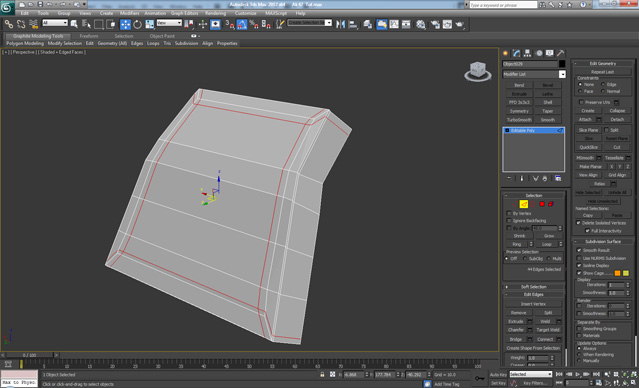Click the 3ds Max application logo button
The width and height of the screenshot is (639, 388).
tap(7, 7)
